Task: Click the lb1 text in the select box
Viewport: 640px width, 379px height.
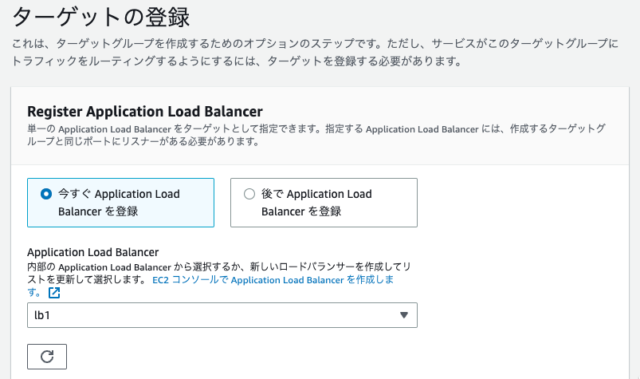Action: 42,315
